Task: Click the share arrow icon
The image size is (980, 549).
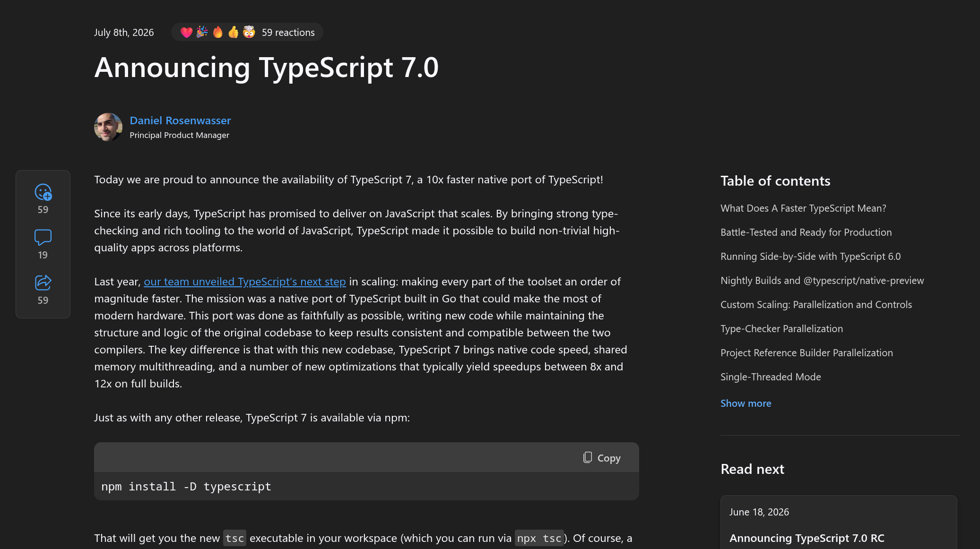Action: pos(43,283)
